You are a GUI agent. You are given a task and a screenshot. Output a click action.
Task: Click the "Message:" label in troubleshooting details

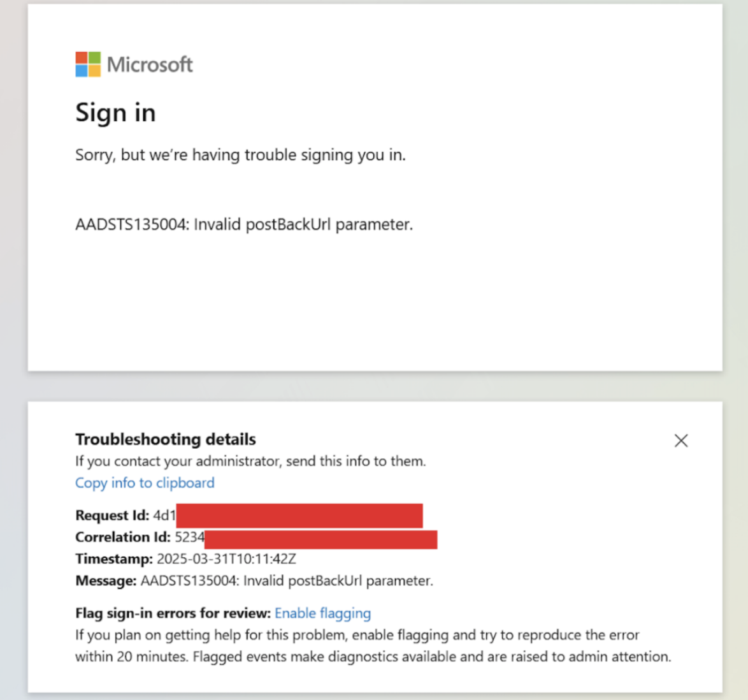(x=106, y=581)
